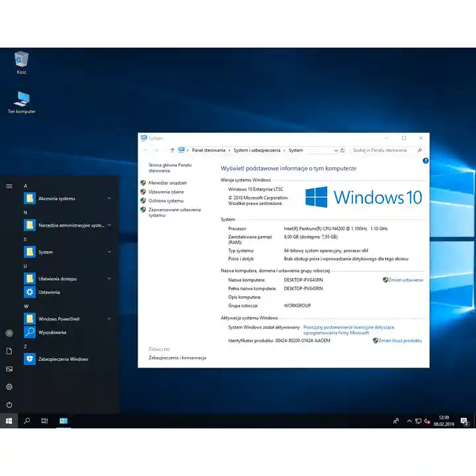Launch Zabezpieczenia Windows shield app

68,359
